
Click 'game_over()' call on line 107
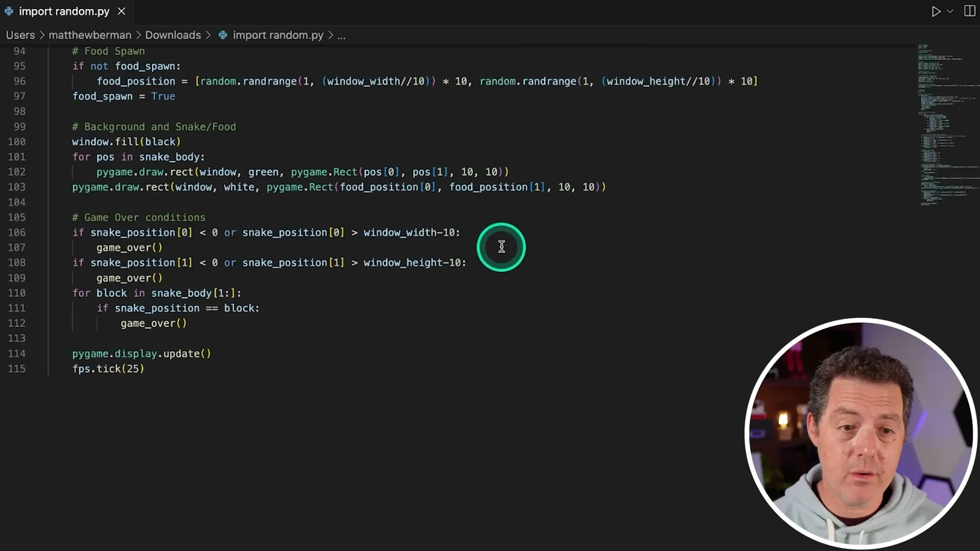tap(129, 247)
